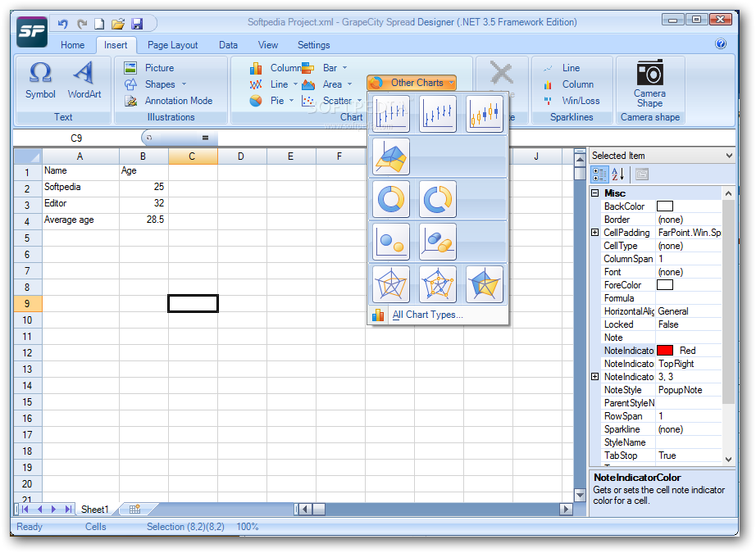
Task: Click Annotation Mode button
Action: click(169, 101)
